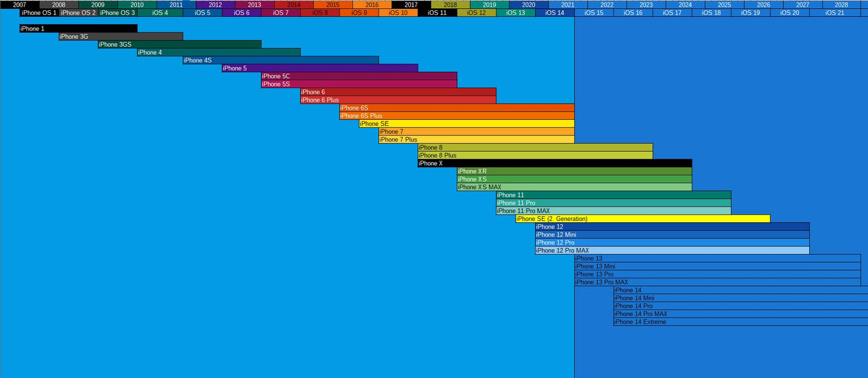Click the iPhone XR bar
Viewport: 868px width, 378px height.
[574, 171]
